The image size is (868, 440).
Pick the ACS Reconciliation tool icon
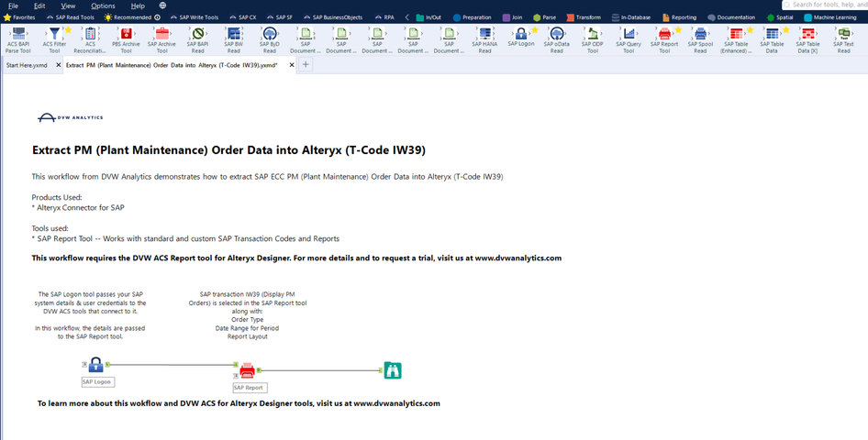pos(90,33)
